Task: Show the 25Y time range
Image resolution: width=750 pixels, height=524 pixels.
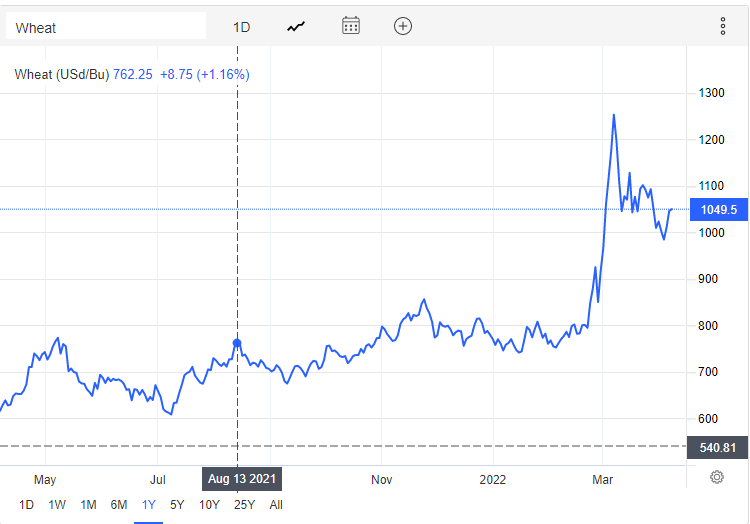Action: [244, 505]
